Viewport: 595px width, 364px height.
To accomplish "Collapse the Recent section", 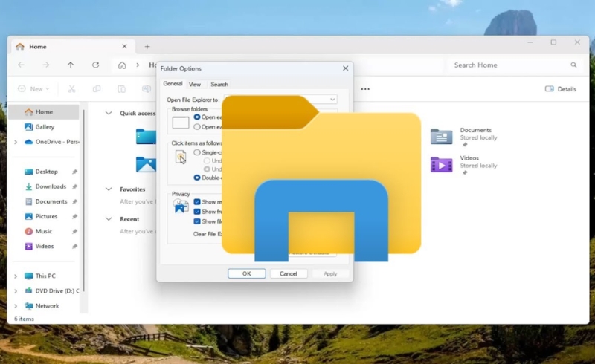I will [109, 219].
